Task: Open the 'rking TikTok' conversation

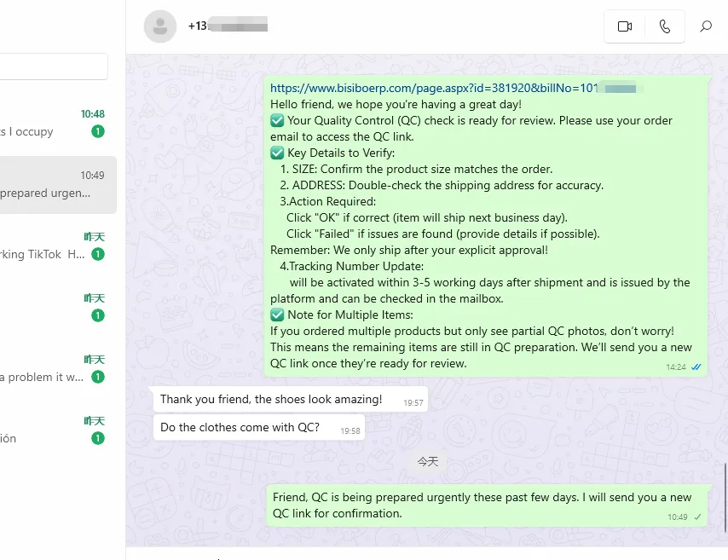Action: pyautogui.click(x=53, y=245)
